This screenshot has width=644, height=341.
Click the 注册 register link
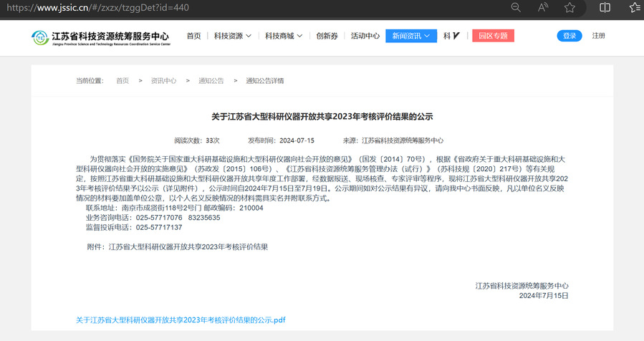598,36
